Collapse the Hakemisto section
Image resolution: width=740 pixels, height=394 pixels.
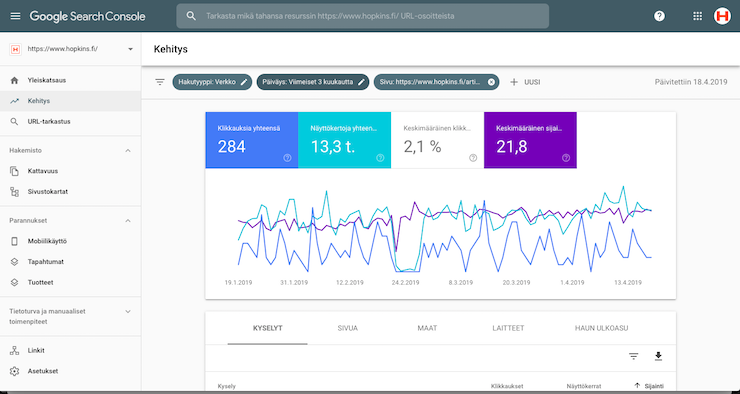pos(127,151)
